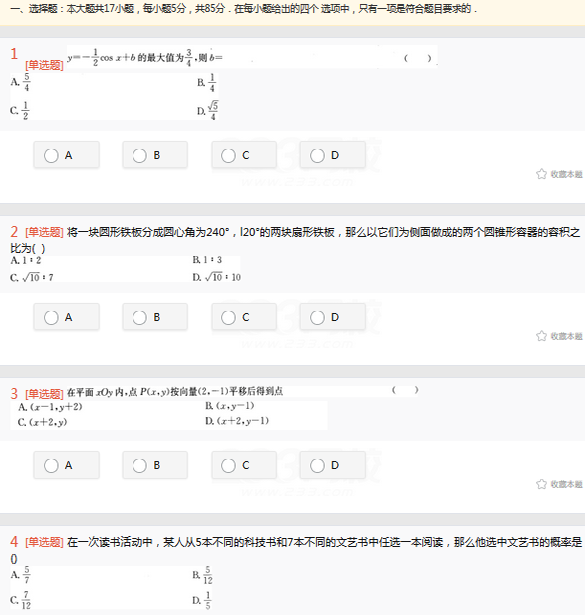This screenshot has width=585, height=615.
Task: Favorite question 2 with the star icon
Action: 541,336
